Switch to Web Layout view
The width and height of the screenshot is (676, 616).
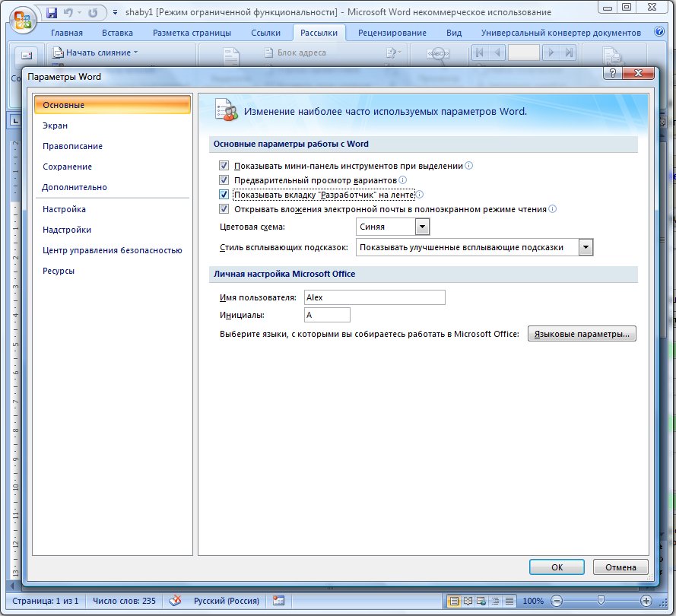(x=481, y=601)
